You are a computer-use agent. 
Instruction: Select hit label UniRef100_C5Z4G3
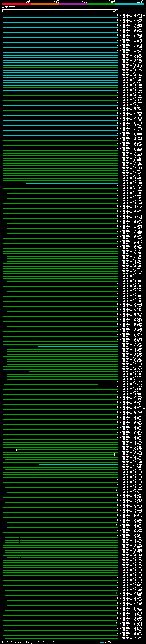click(x=131, y=296)
